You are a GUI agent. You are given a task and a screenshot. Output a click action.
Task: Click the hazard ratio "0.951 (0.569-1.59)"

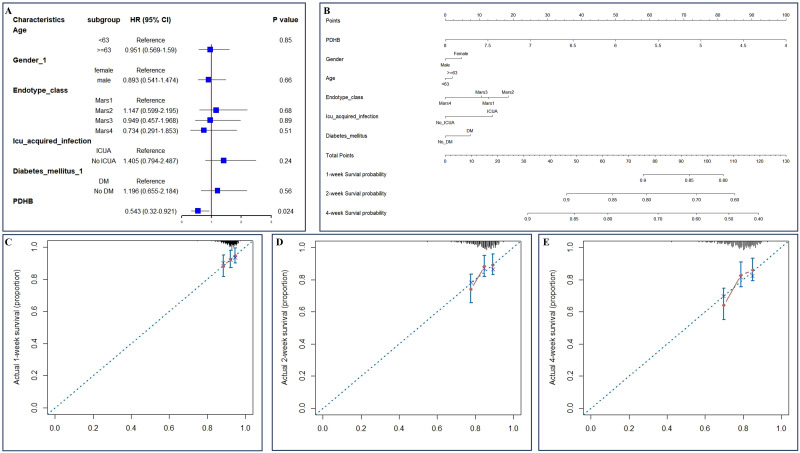(151, 50)
